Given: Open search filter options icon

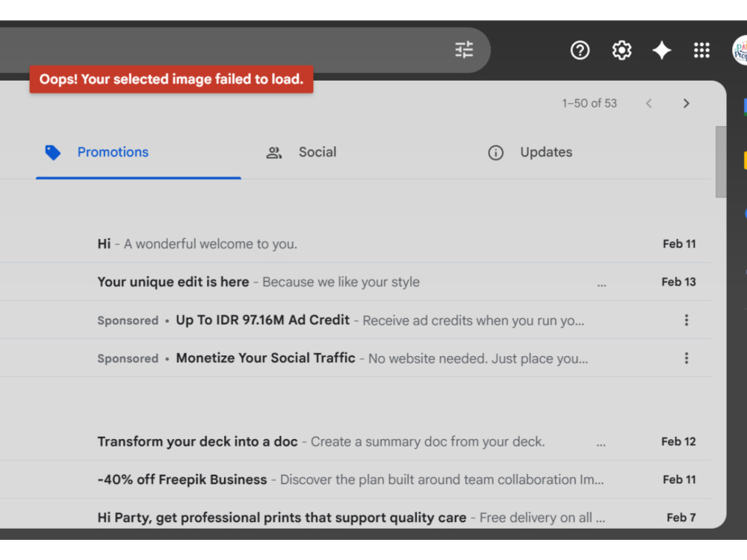Looking at the screenshot, I should coord(464,49).
